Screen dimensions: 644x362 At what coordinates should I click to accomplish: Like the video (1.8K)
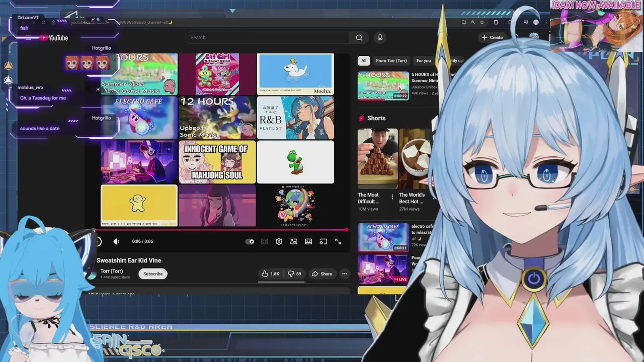pyautogui.click(x=270, y=274)
